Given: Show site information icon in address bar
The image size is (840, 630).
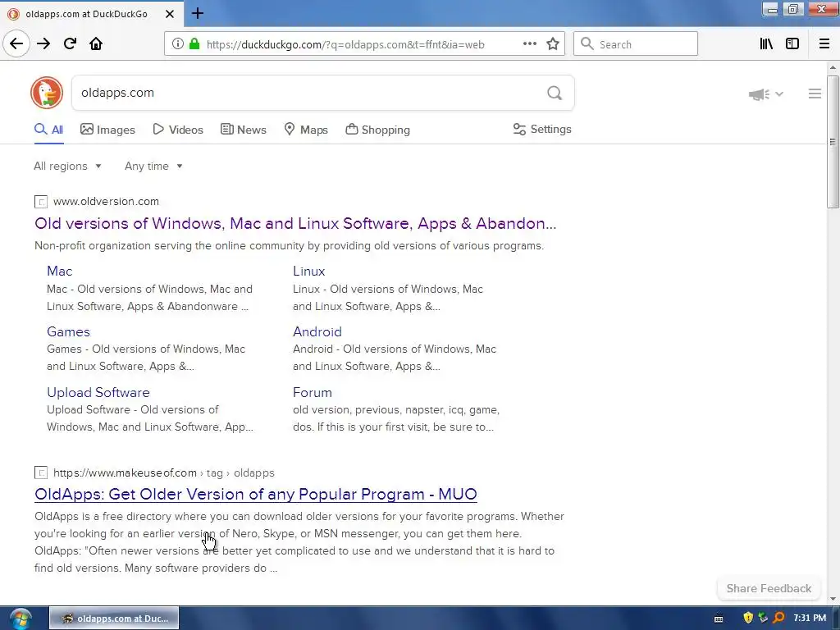Looking at the screenshot, I should click(178, 44).
